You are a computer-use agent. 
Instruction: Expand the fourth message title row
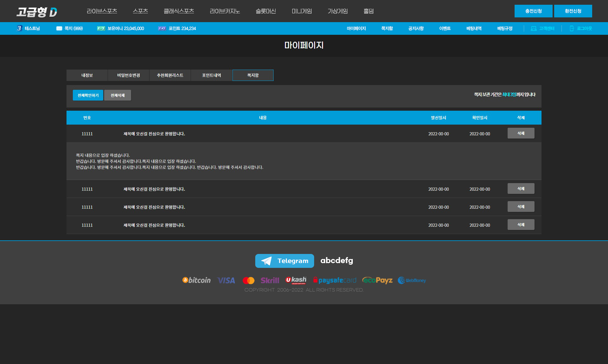[154, 225]
